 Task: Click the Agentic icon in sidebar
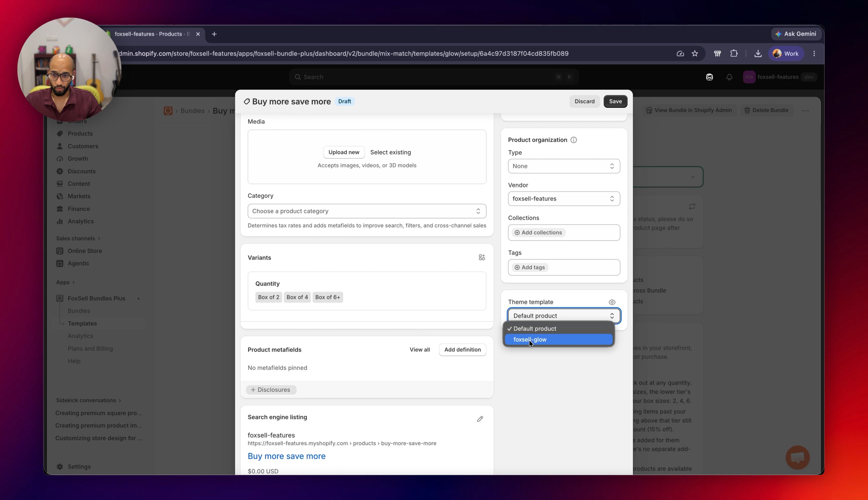point(60,263)
